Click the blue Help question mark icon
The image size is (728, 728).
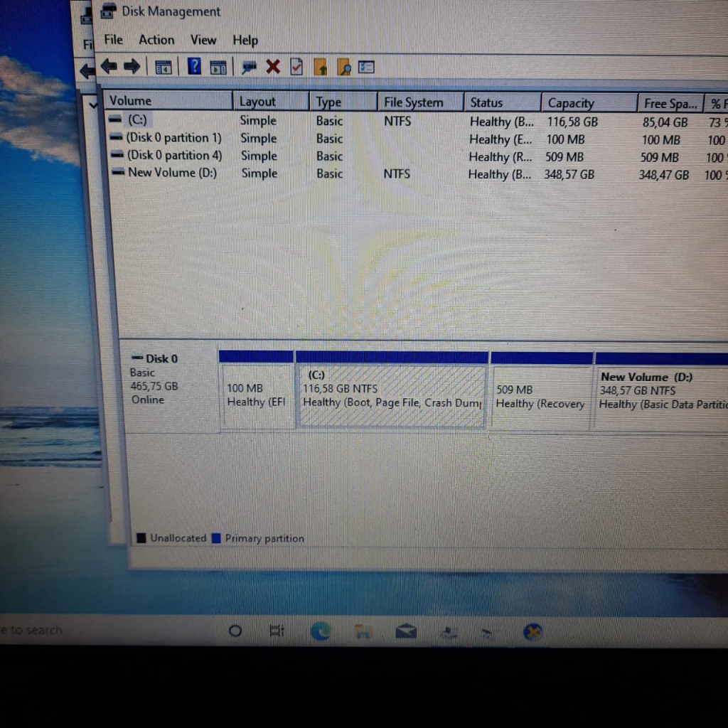click(194, 67)
